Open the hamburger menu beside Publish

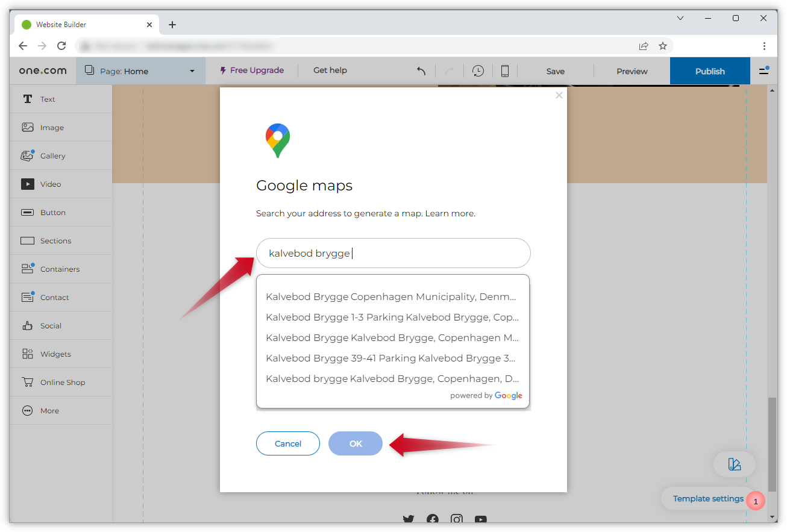[764, 70]
